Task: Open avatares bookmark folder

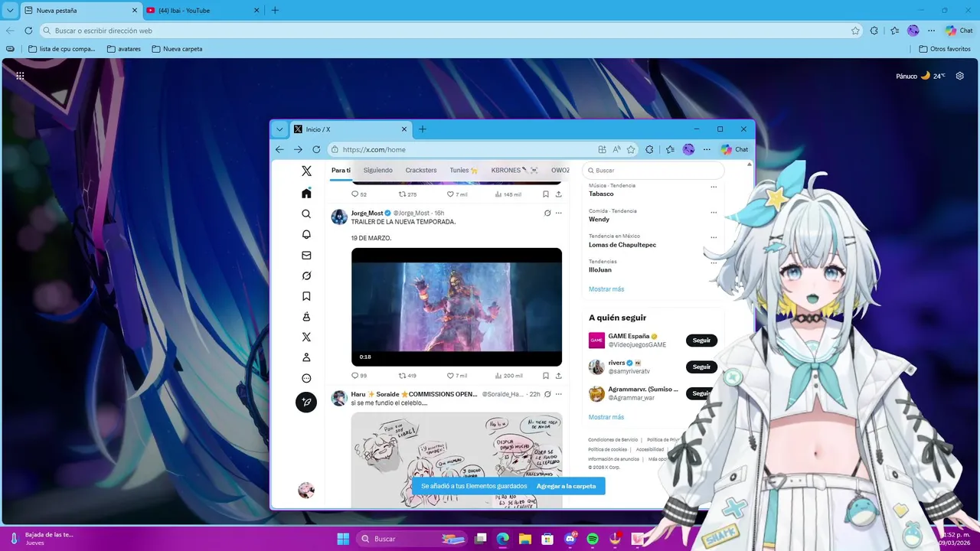Action: pyautogui.click(x=124, y=48)
